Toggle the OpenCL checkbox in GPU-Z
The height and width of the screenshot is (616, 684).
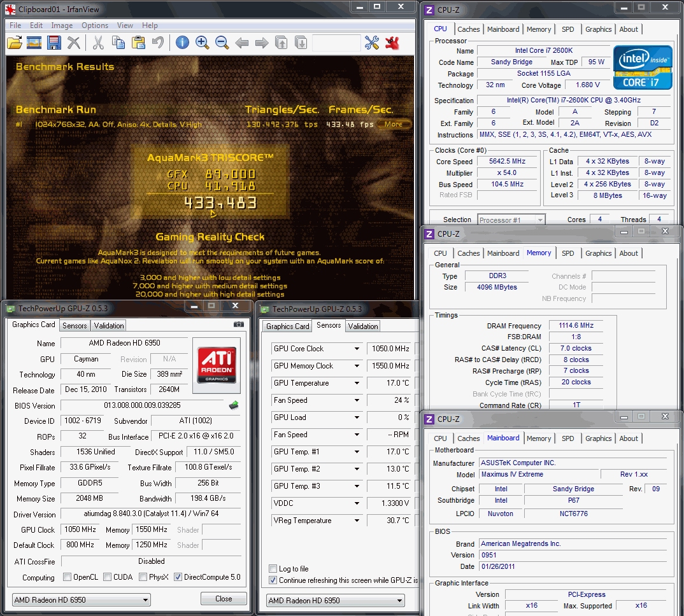coord(67,577)
